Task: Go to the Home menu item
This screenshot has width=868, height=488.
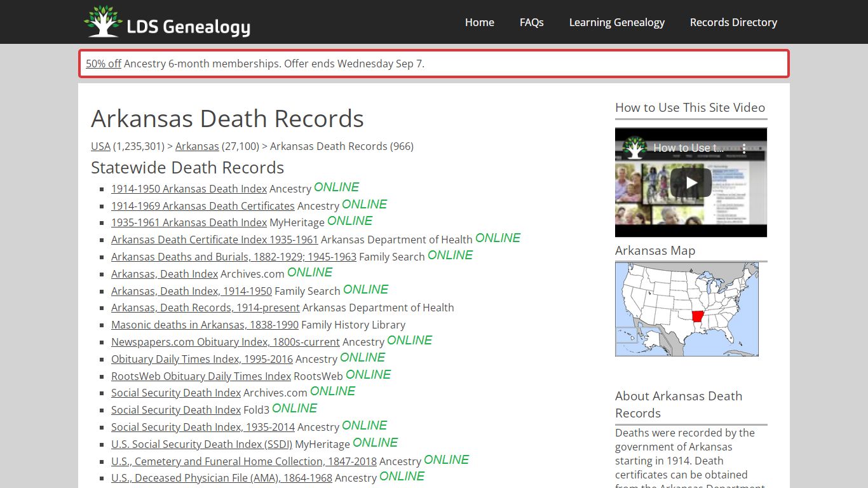Action: coord(480,22)
